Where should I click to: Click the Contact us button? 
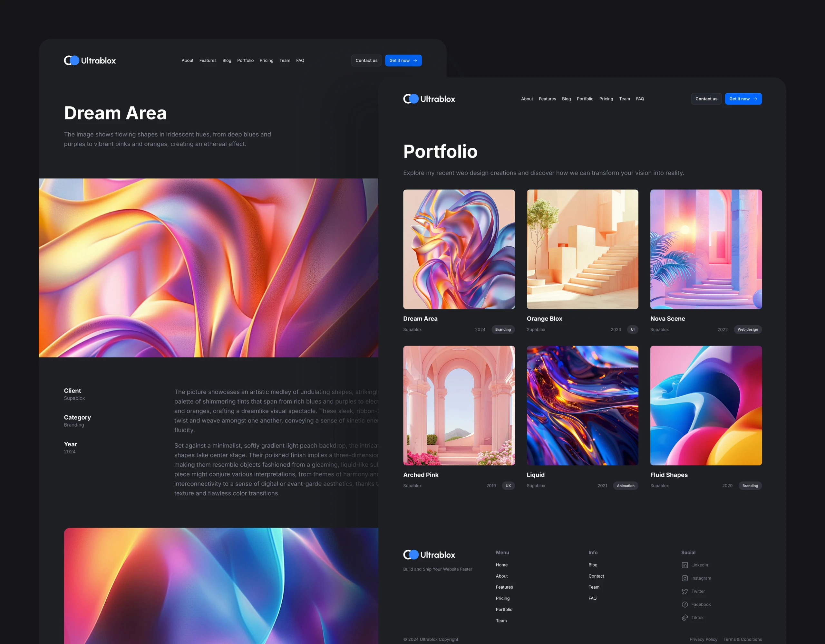366,61
